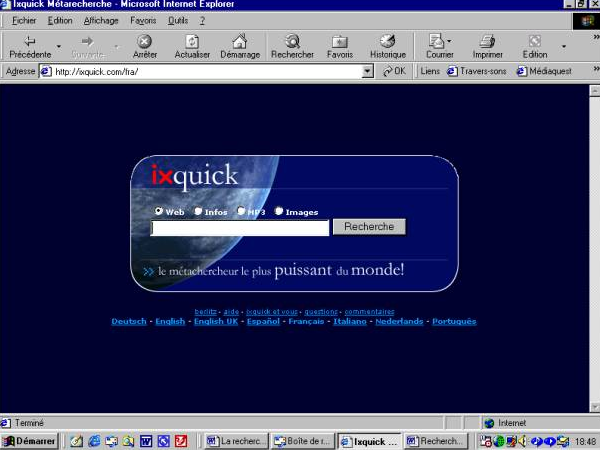The height and width of the screenshot is (450, 600).
Task: Open the Outils menu
Action: 178,21
